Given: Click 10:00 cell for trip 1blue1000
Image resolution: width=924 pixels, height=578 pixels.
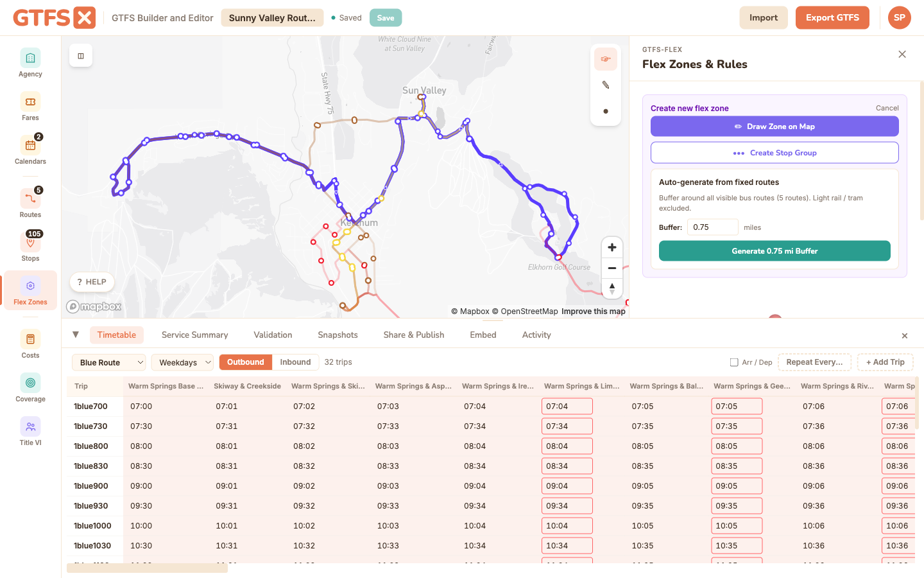Looking at the screenshot, I should tap(141, 526).
